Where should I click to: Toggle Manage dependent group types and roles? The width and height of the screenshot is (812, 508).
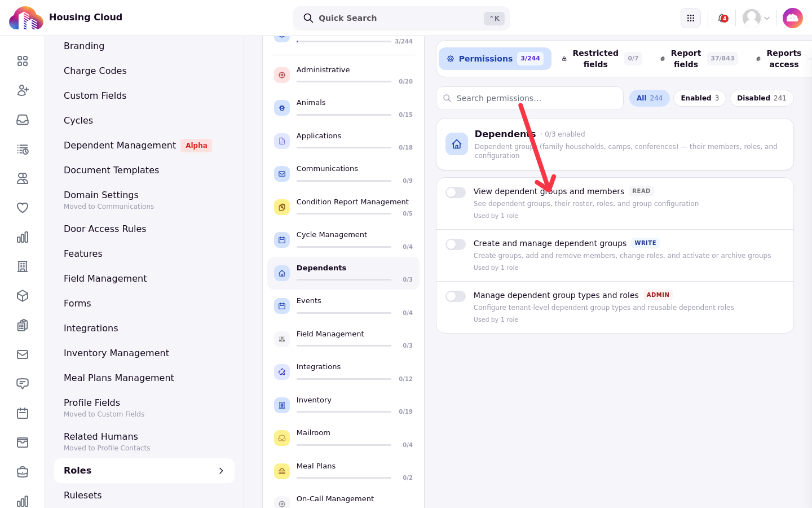(x=456, y=296)
